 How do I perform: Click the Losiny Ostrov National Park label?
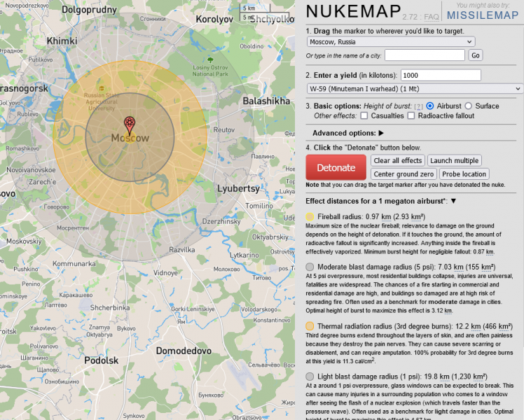pyautogui.click(x=210, y=71)
